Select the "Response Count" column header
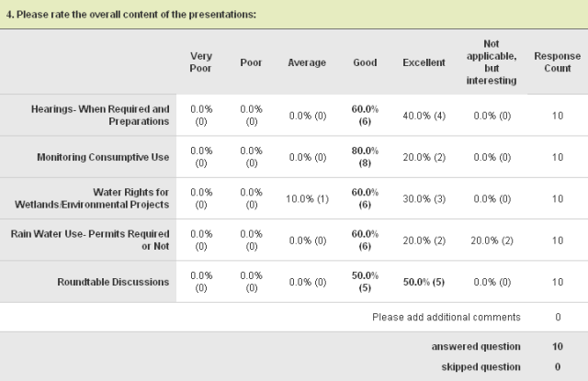 pyautogui.click(x=557, y=62)
